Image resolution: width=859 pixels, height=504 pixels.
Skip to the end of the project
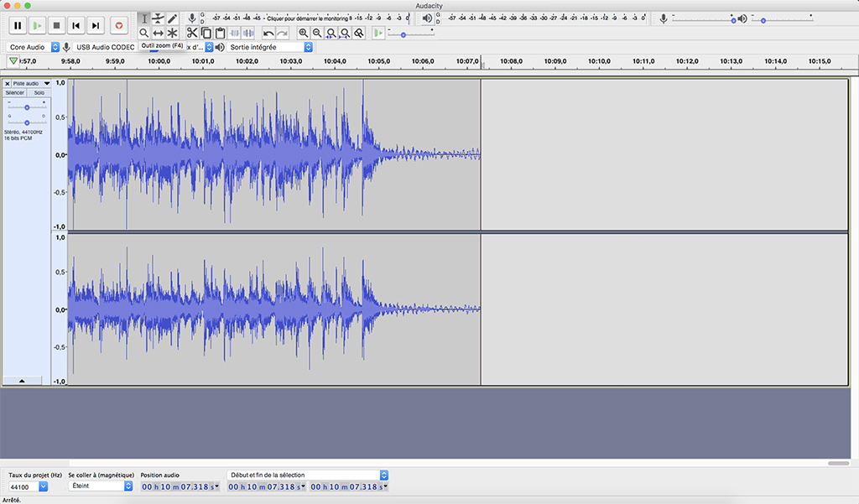(96, 25)
